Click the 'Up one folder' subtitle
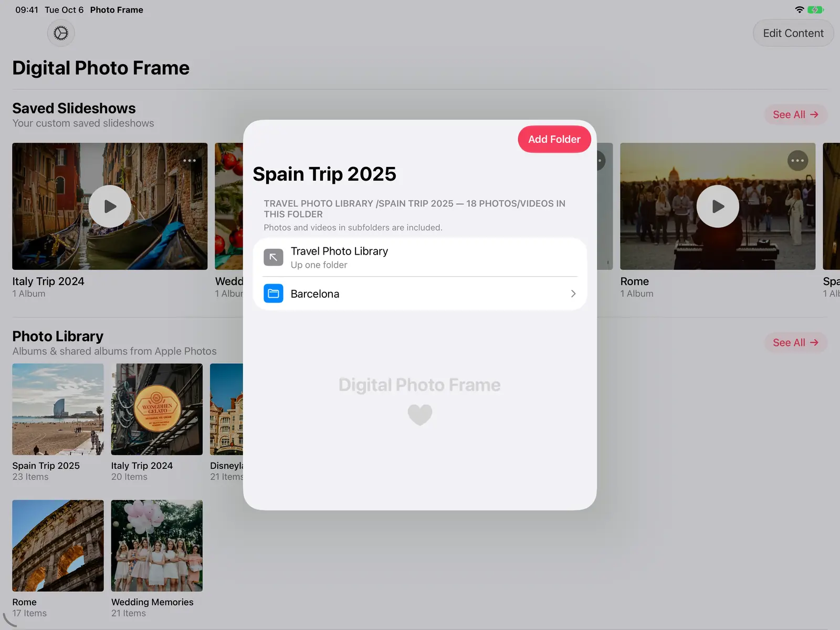This screenshot has height=630, width=840. [319, 265]
